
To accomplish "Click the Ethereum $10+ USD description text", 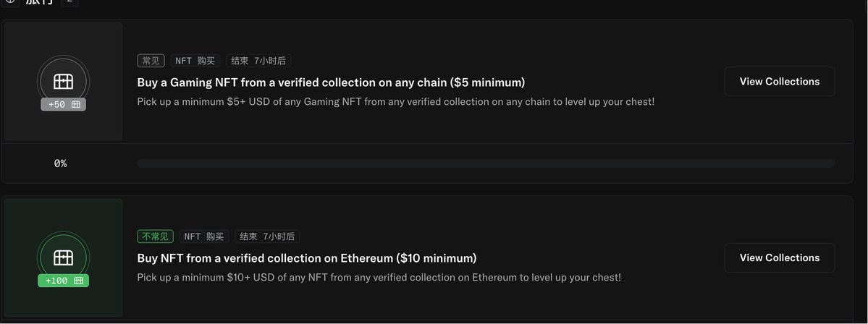I will 379,278.
